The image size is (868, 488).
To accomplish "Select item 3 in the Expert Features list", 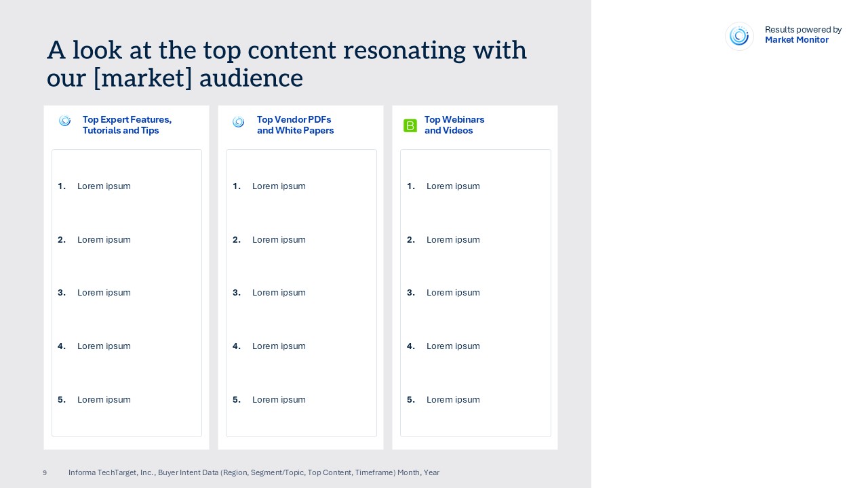I will tap(104, 293).
